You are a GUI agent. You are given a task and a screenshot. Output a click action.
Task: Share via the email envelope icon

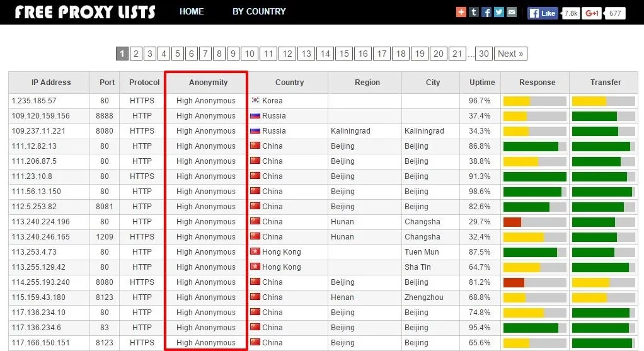[x=511, y=12]
